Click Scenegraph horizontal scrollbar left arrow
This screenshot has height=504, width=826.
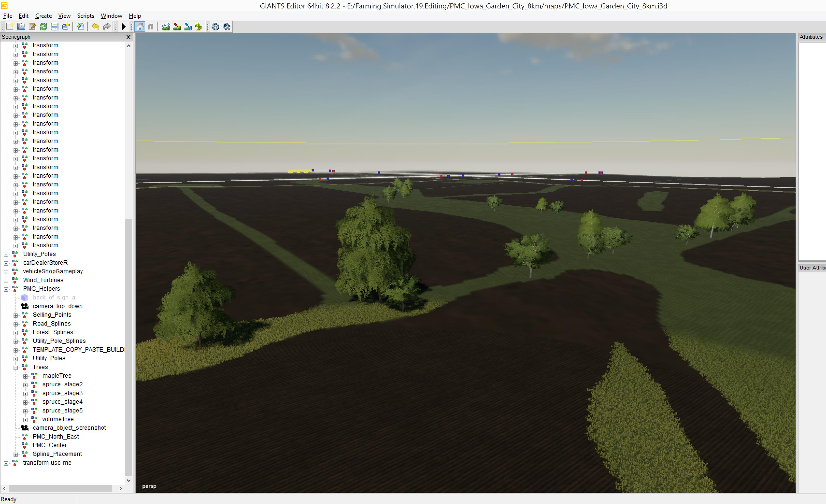click(x=4, y=489)
